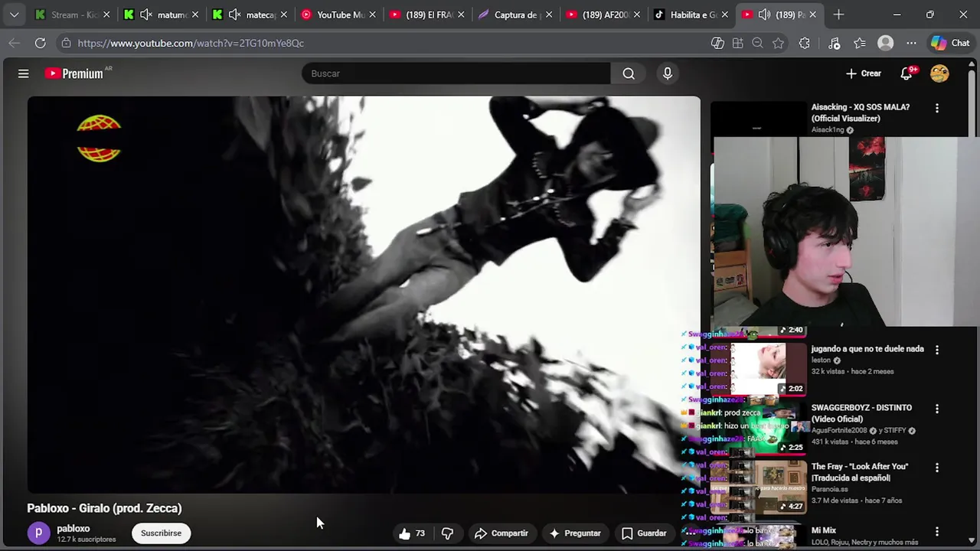Zoom out page with magnifier icon
The width and height of the screenshot is (980, 551).
click(x=758, y=43)
